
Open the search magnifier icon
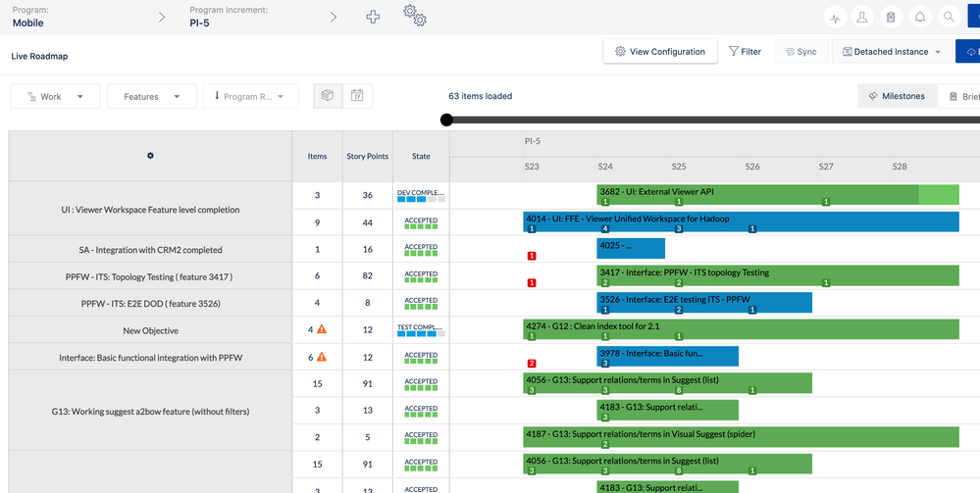coord(949,17)
